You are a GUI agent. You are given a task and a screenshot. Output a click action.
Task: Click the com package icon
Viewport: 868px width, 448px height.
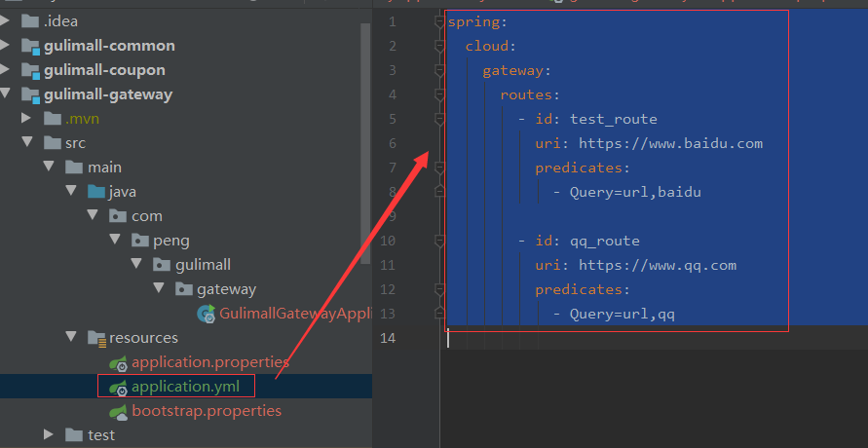point(118,215)
